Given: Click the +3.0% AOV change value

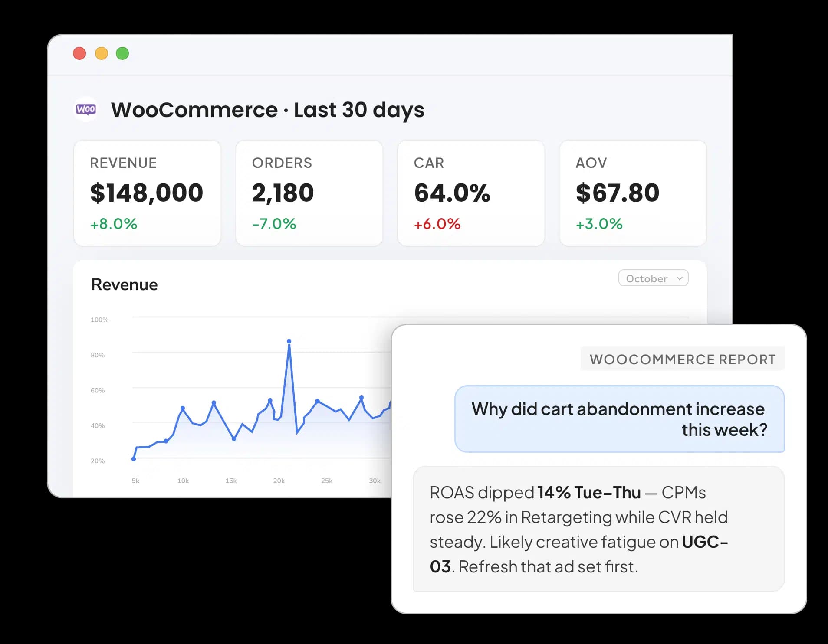Looking at the screenshot, I should point(599,224).
